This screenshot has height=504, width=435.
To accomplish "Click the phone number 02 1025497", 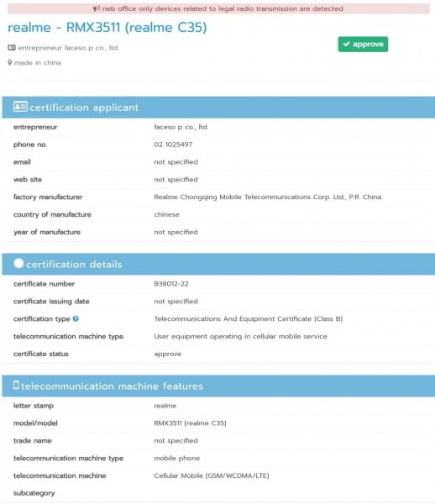I will (173, 144).
